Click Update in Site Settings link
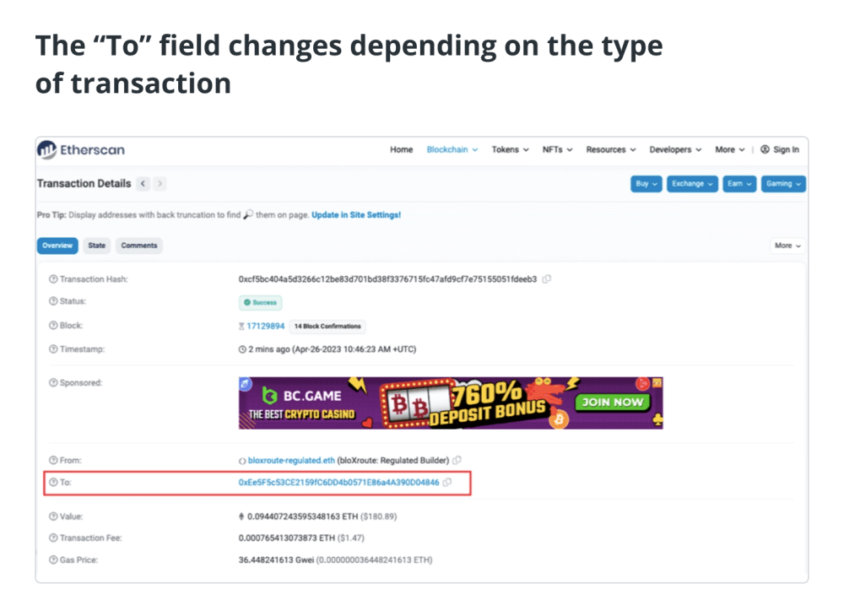Viewport: 844px width, 616px height. pyautogui.click(x=356, y=215)
